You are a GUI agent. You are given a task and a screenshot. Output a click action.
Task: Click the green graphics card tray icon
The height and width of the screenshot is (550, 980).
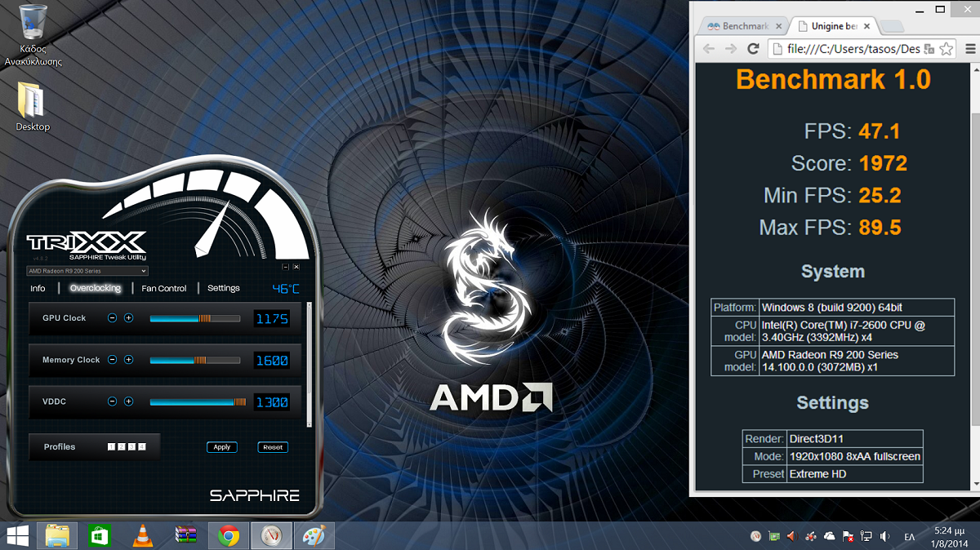pyautogui.click(x=774, y=536)
